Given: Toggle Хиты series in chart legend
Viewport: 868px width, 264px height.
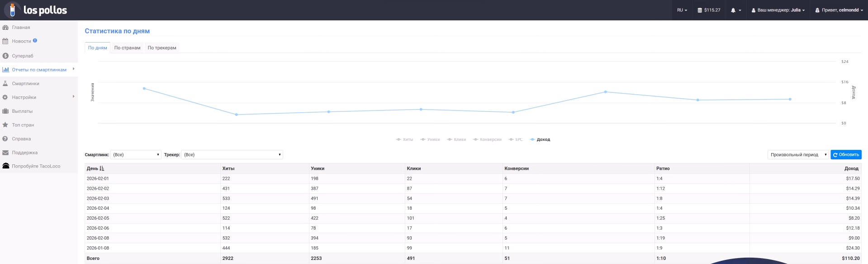Looking at the screenshot, I should tap(404, 139).
